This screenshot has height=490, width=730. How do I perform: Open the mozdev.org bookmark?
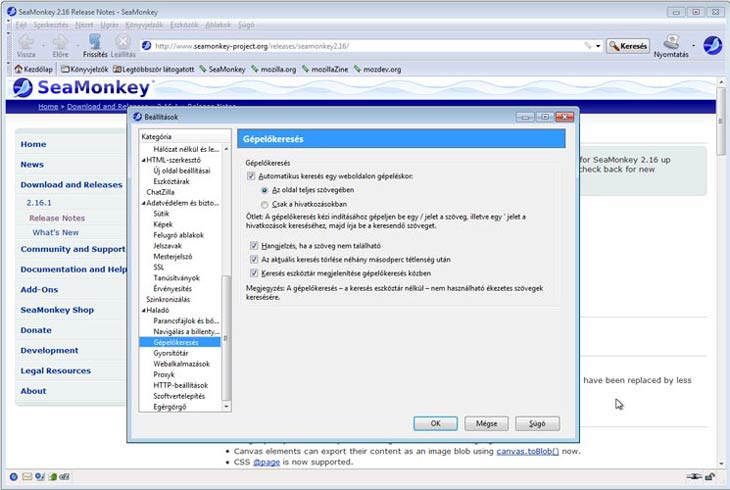point(378,69)
